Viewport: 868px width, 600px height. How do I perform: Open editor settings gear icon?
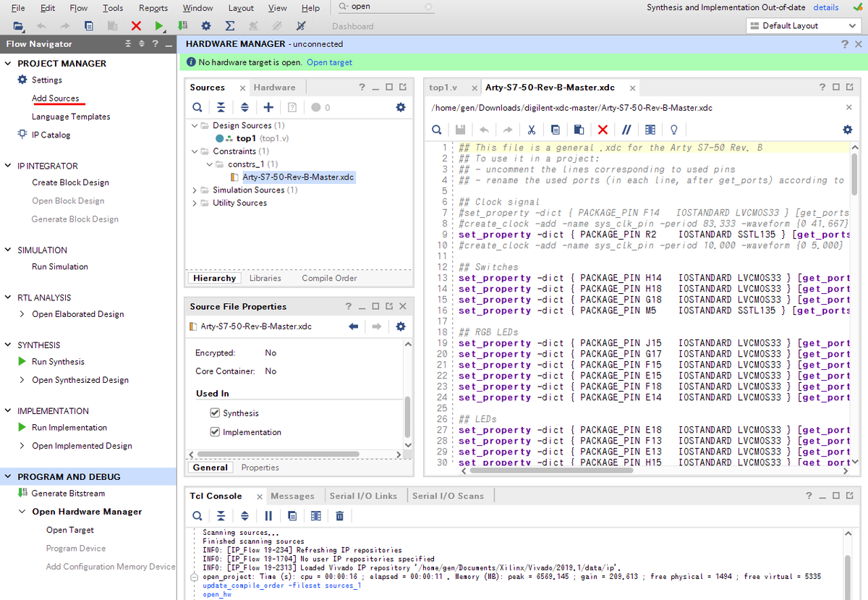pos(848,130)
